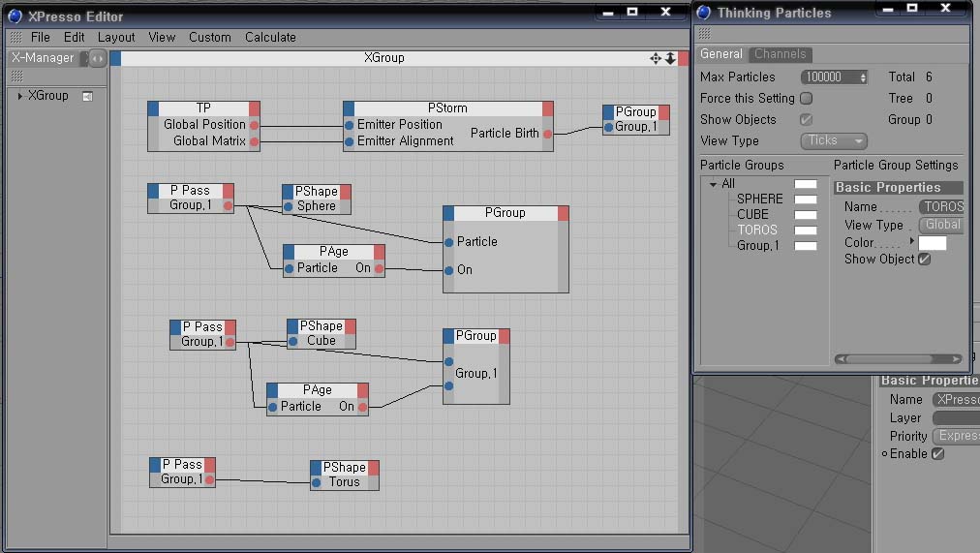The image size is (980, 553).
Task: Click the Color swatch in Basic Properties
Action: (x=933, y=243)
